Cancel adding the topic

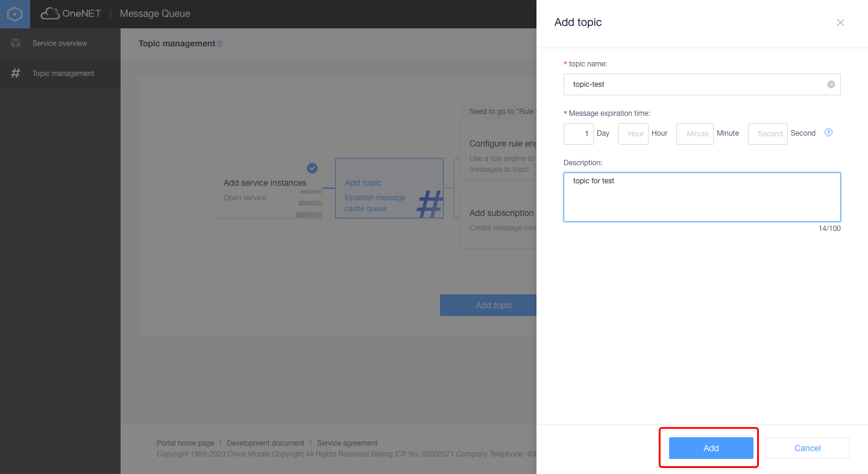click(x=808, y=448)
